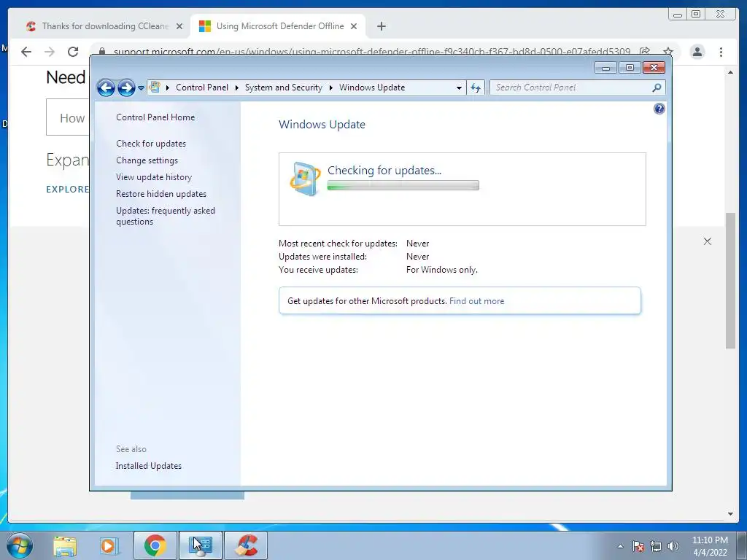Open the Windows Start menu

[x=20, y=545]
